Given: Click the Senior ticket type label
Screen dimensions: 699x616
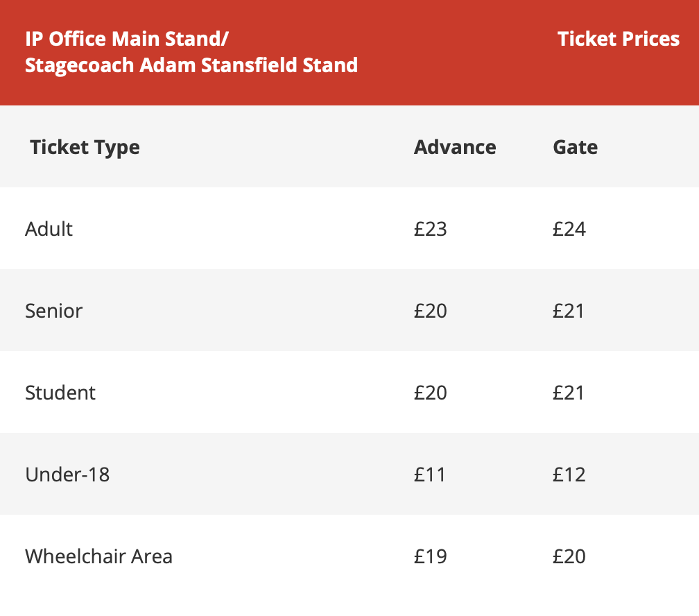Looking at the screenshot, I should point(53,311).
